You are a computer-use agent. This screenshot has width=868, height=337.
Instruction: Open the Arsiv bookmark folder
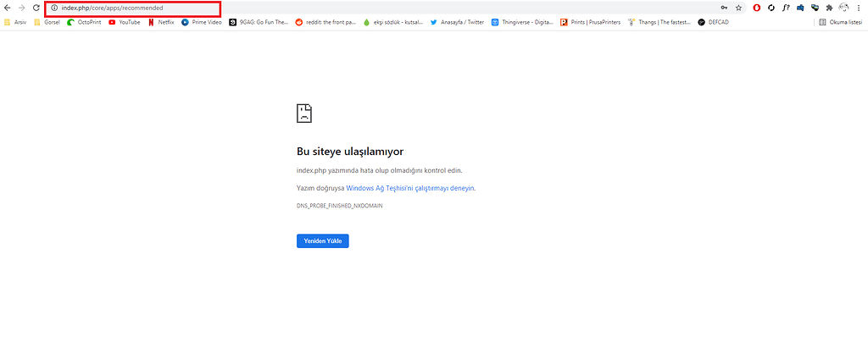tap(15, 23)
